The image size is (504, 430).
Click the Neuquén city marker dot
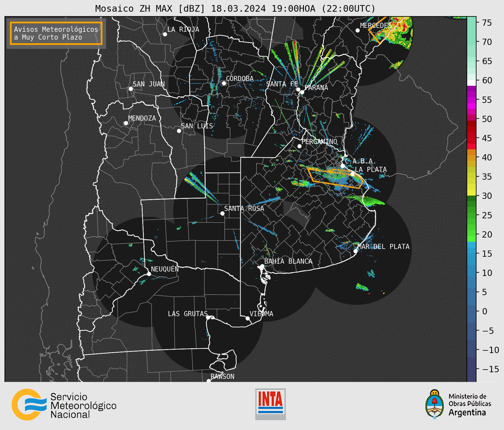[x=149, y=274]
